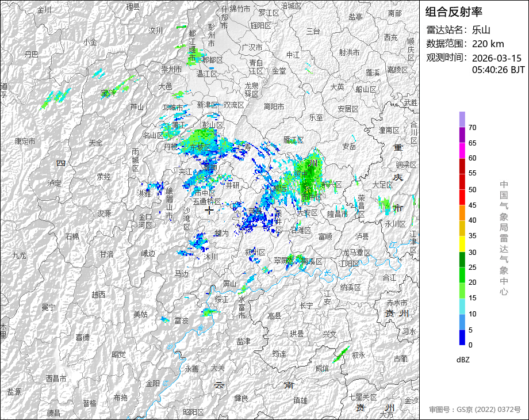Click the 组合反射率 title
529x420 pixels.
tap(454, 12)
